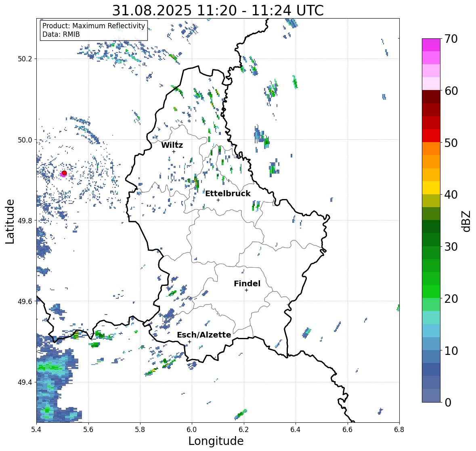Click the plus marker below Ettelbruck

(x=218, y=200)
